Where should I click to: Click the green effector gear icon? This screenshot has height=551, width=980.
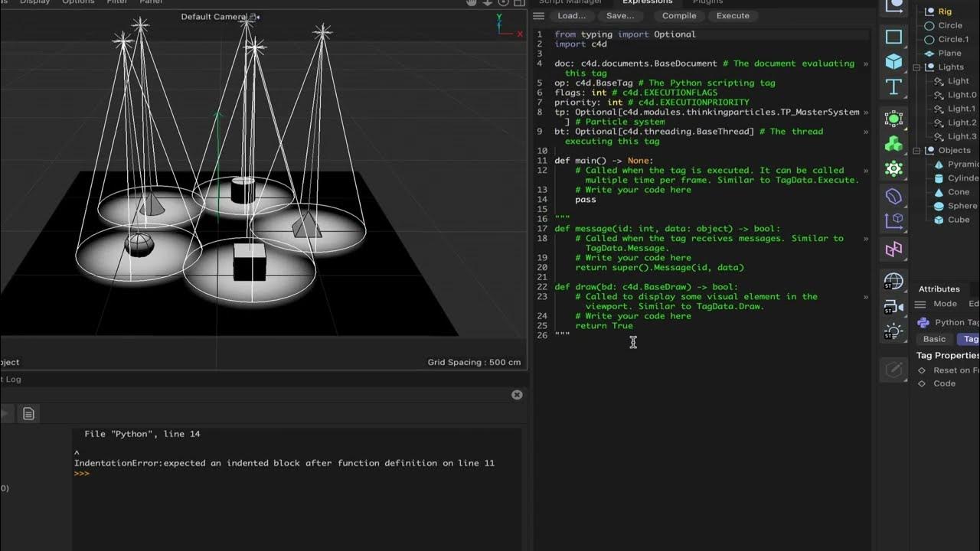coord(893,169)
